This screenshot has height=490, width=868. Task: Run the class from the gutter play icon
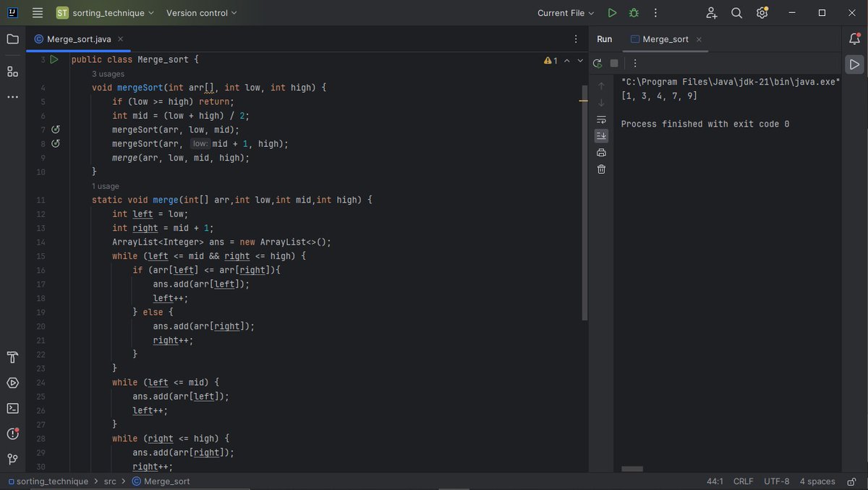pos(54,59)
